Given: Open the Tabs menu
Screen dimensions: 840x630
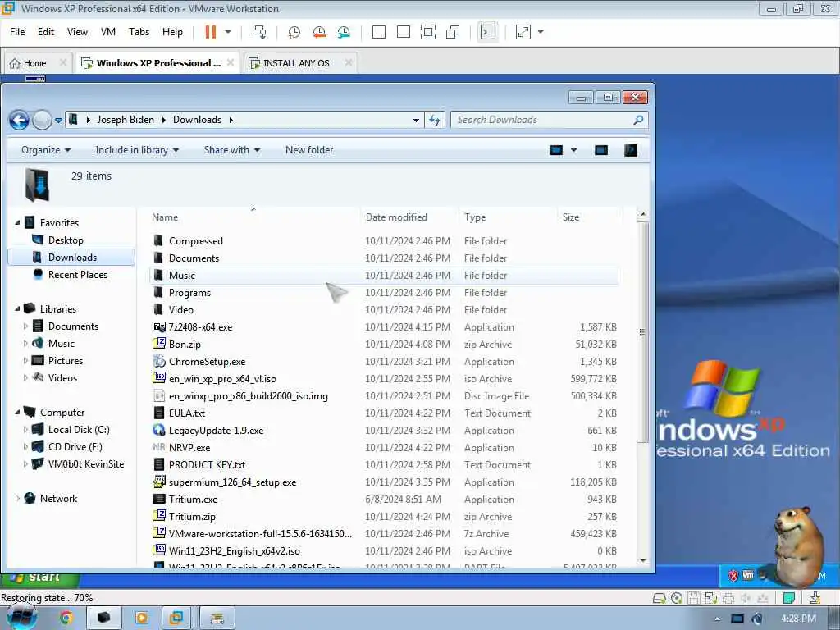Looking at the screenshot, I should tap(139, 32).
